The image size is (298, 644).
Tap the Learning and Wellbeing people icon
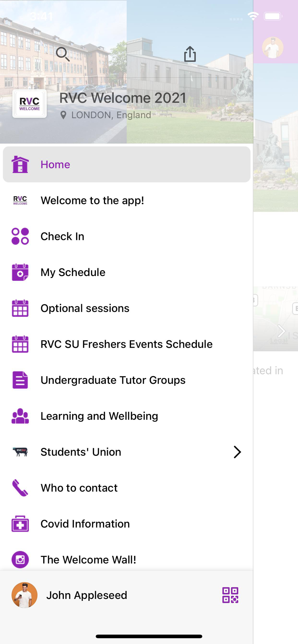point(20,416)
